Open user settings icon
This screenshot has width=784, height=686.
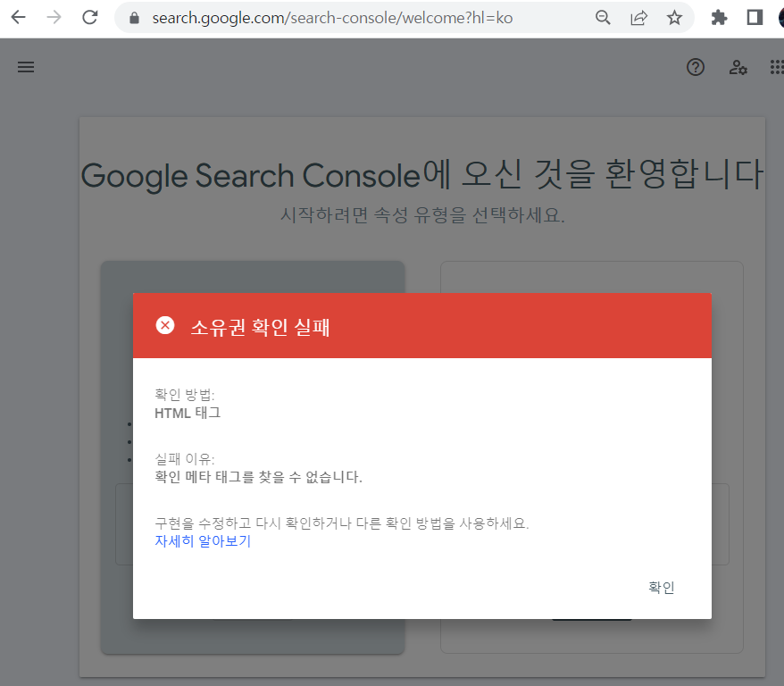[738, 67]
